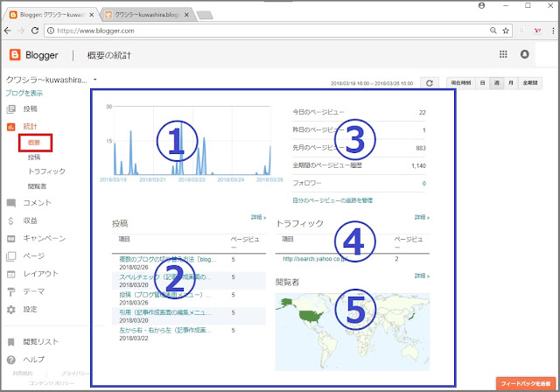Switch to the kuwashira.blog browser tab
560x392 pixels.
pyautogui.click(x=146, y=15)
